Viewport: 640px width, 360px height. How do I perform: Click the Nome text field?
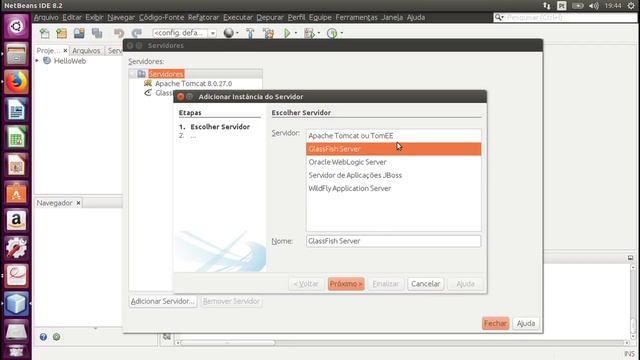coord(393,241)
